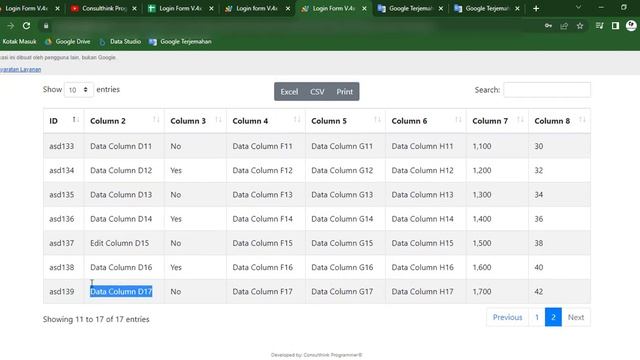Open the Google Terjemahan bookmark

tap(180, 42)
